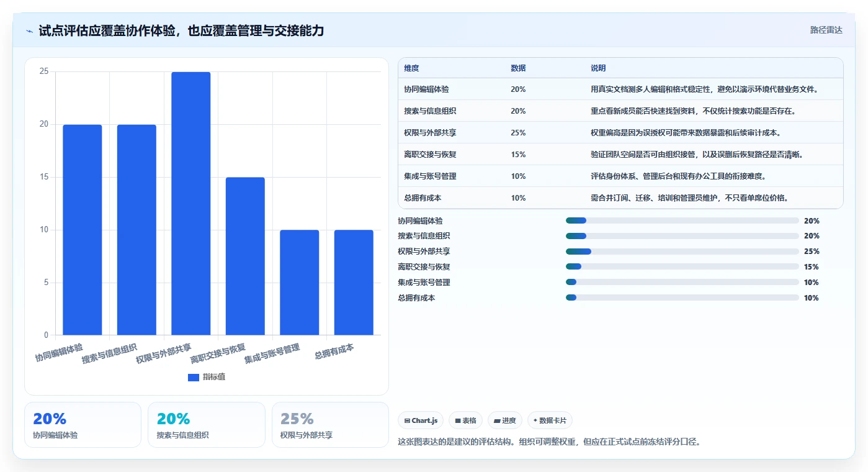Click the 15 y-axis tick label

43,177
